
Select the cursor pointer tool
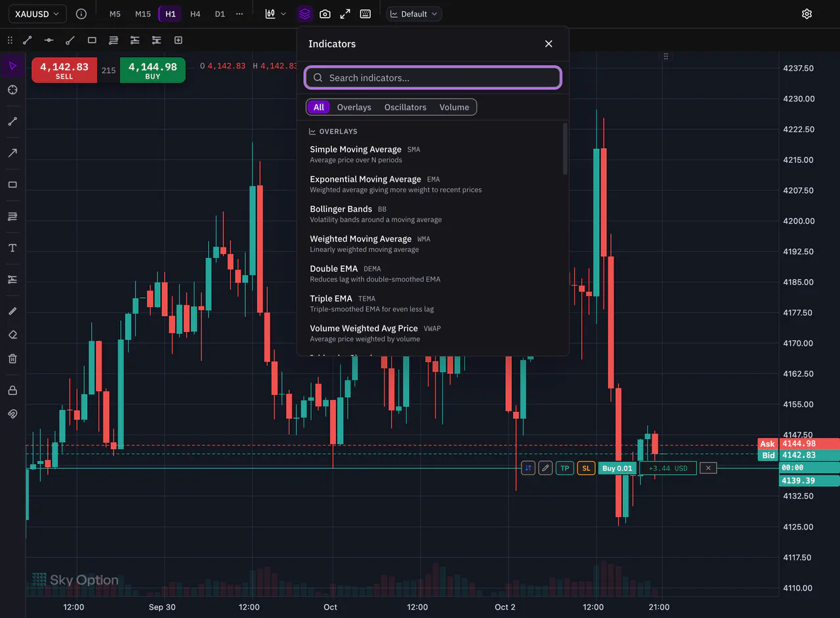click(x=12, y=66)
